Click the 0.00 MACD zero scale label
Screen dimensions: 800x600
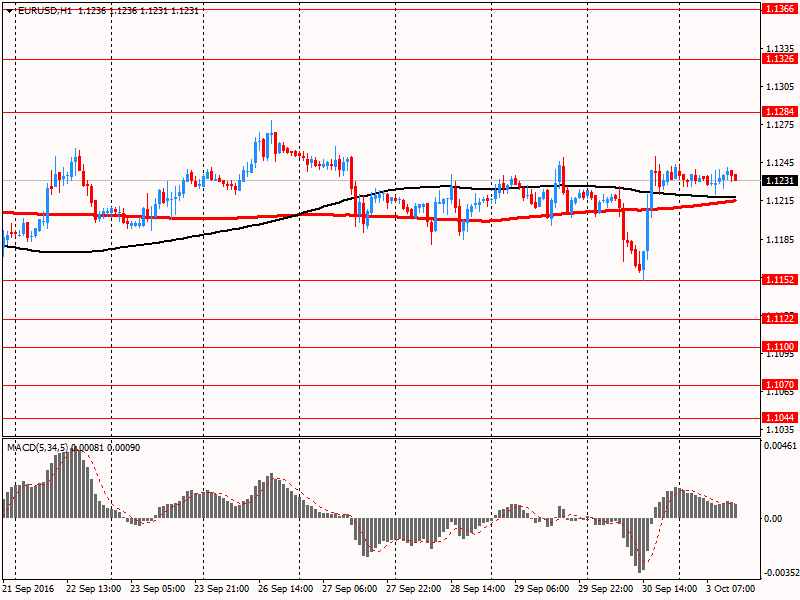click(x=772, y=518)
